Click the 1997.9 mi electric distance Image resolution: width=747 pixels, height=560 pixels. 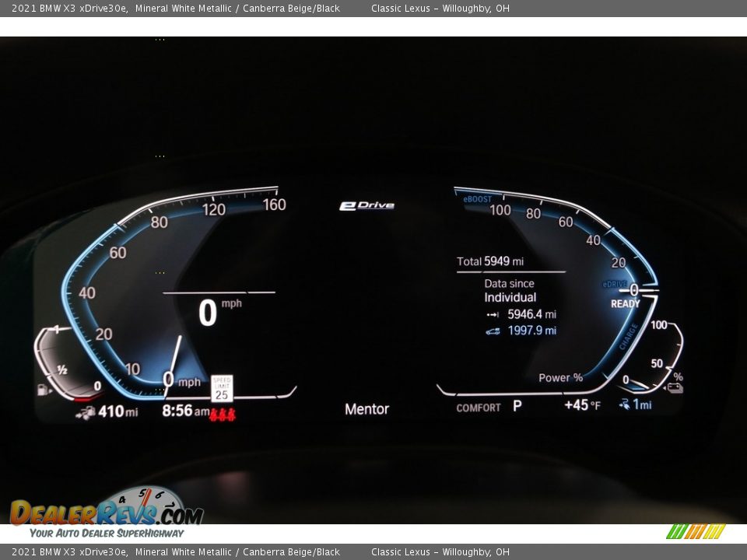tap(531, 331)
